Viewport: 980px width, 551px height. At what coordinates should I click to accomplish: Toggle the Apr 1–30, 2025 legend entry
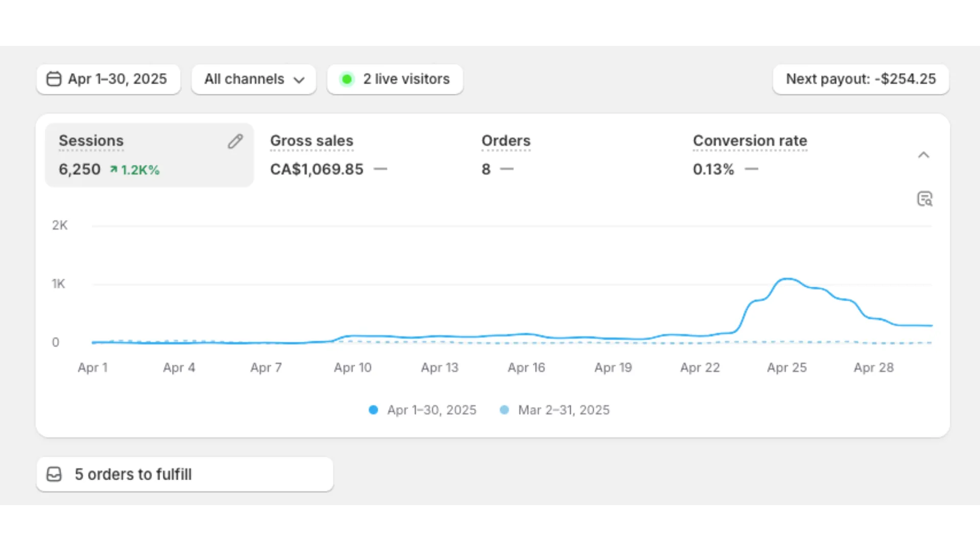[422, 410]
